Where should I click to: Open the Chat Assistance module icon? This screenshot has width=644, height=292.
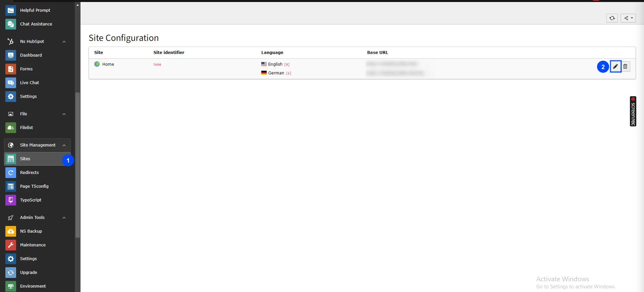[x=11, y=24]
